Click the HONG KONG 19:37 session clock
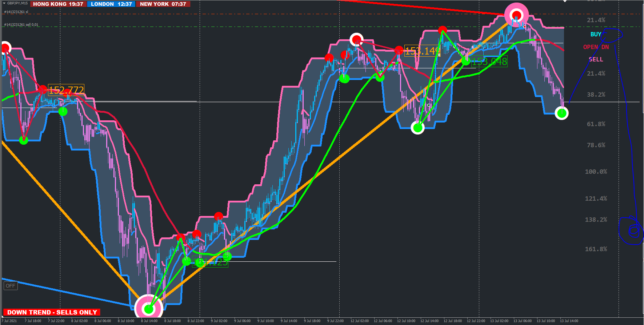The width and height of the screenshot is (644, 325). coord(58,4)
